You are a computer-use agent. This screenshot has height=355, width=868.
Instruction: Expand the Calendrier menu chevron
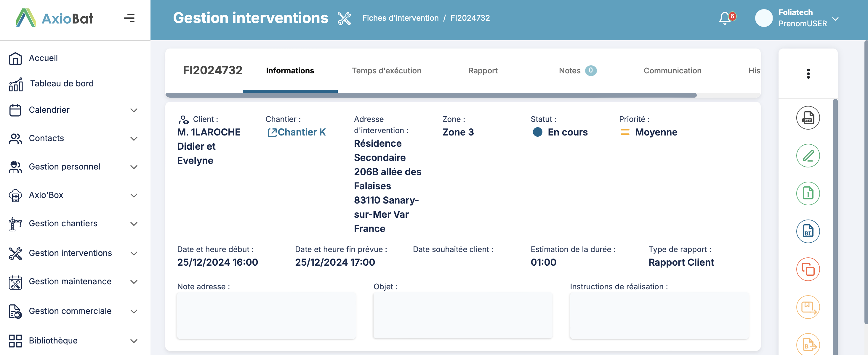tap(134, 110)
